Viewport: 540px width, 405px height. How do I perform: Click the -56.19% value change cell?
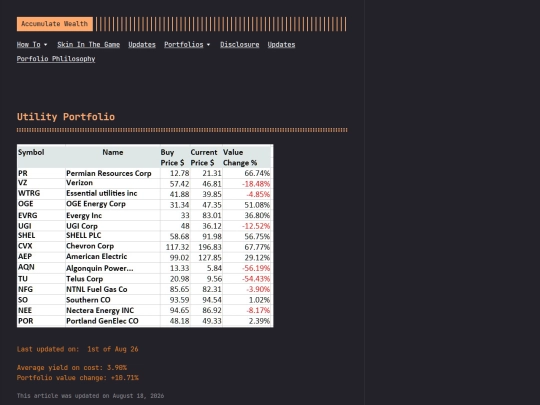tap(256, 268)
